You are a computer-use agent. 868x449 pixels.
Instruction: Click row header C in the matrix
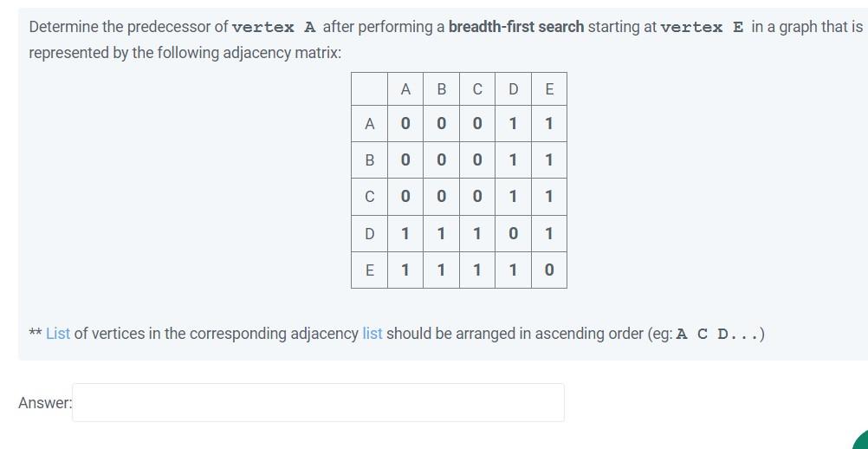point(370,197)
